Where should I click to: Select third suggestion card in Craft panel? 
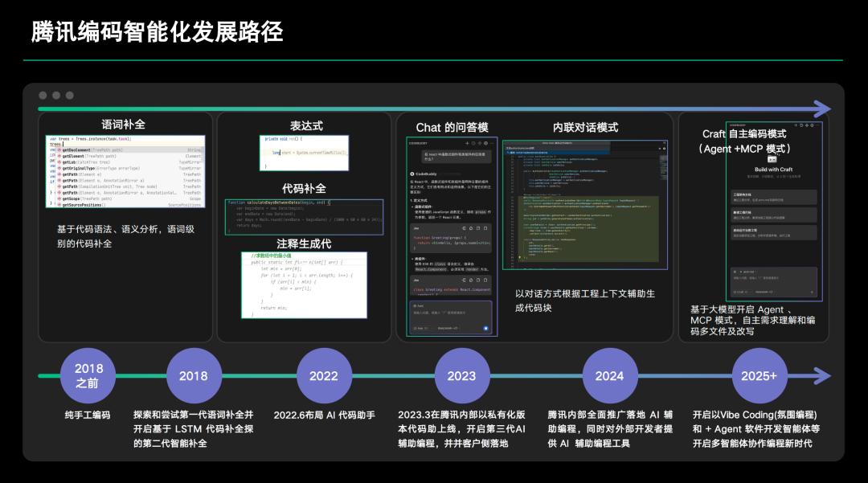(x=772, y=232)
